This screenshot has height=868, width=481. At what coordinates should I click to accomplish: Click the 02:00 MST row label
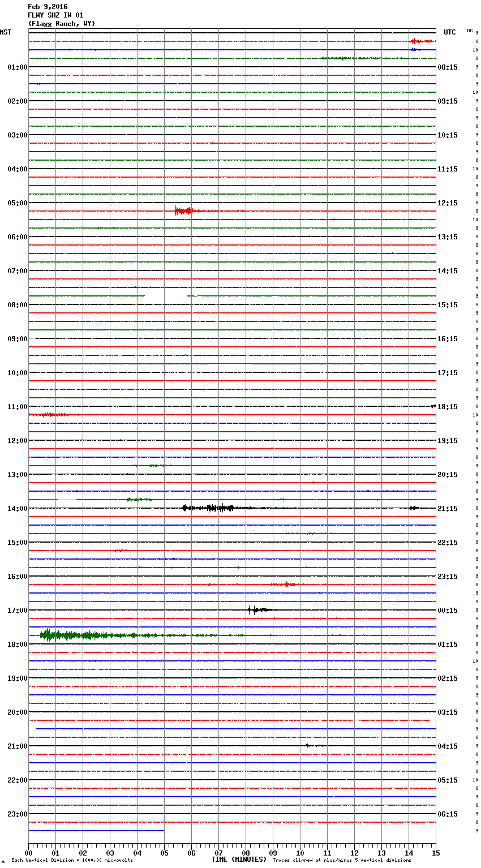18,101
